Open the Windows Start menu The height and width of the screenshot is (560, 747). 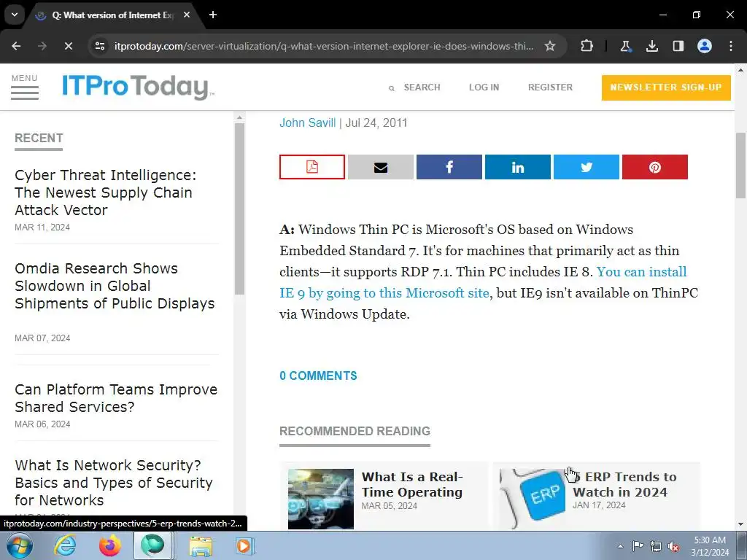[19, 545]
